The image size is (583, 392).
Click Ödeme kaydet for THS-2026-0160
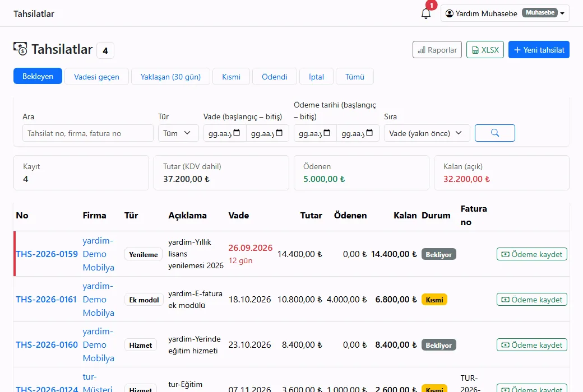[x=531, y=345]
